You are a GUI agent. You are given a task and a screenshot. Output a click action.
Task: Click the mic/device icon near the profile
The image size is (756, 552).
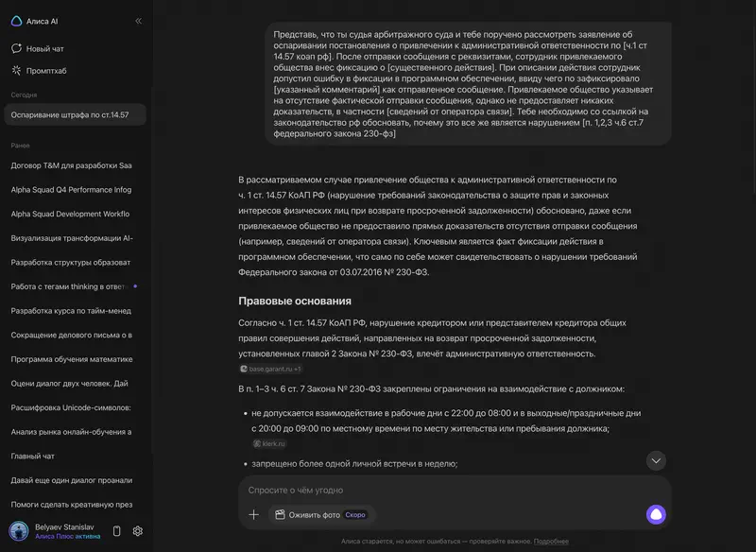[x=116, y=530]
